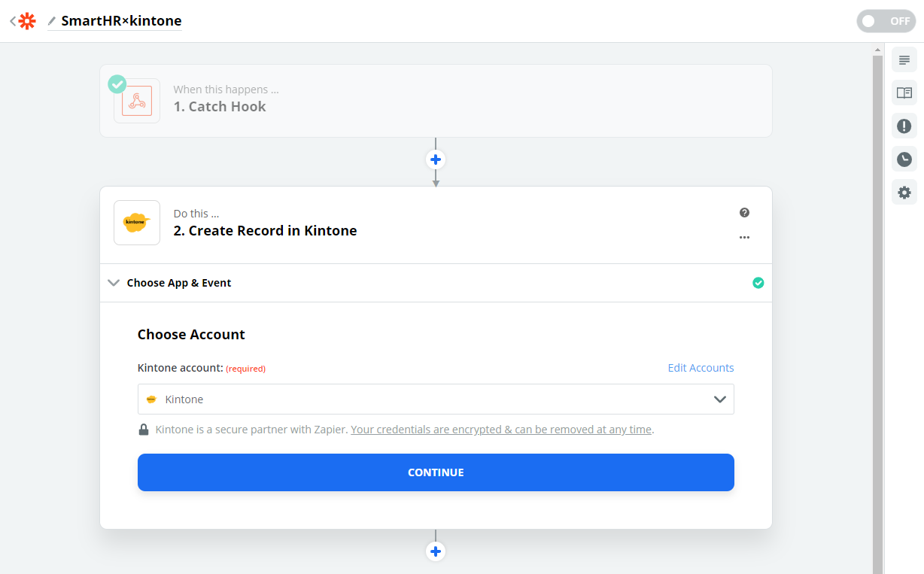This screenshot has width=924, height=574.
Task: Open the Catch Hook webhook step icon
Action: pyautogui.click(x=137, y=101)
